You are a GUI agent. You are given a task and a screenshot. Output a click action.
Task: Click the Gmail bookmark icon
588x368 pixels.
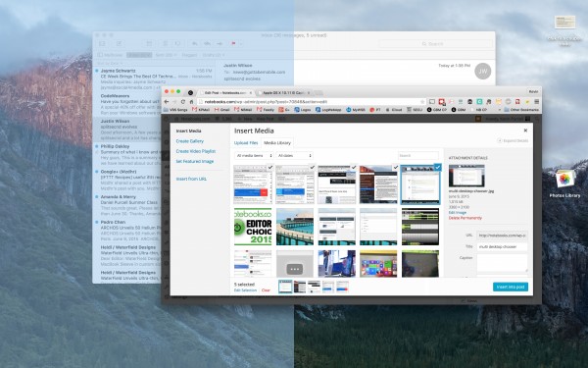[217, 110]
